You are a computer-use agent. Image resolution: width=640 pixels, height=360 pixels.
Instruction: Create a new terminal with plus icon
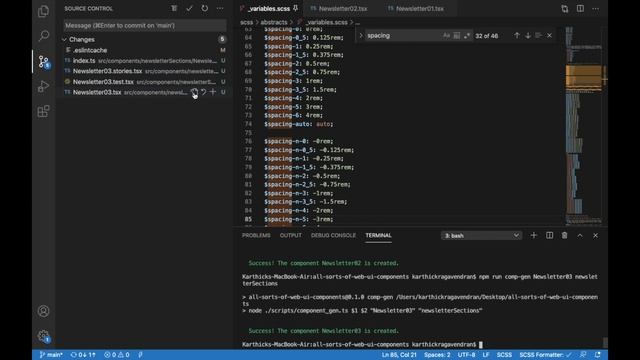tap(533, 236)
